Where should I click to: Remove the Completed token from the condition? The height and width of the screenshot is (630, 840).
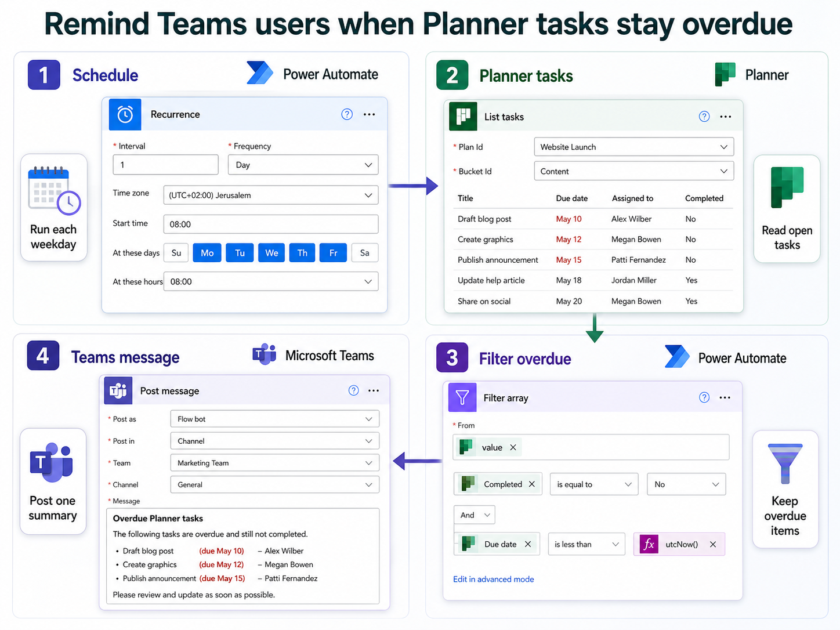(x=531, y=484)
